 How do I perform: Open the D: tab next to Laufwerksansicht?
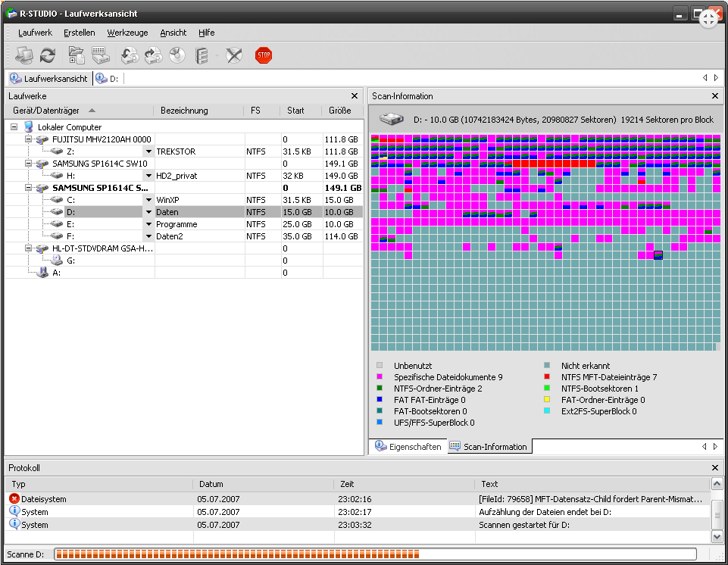tap(108, 78)
